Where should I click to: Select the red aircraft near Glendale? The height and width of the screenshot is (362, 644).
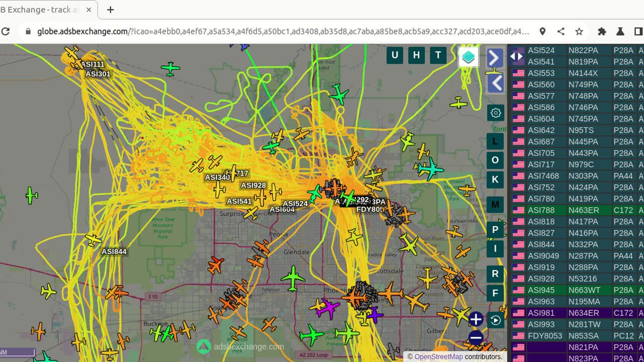[216, 264]
